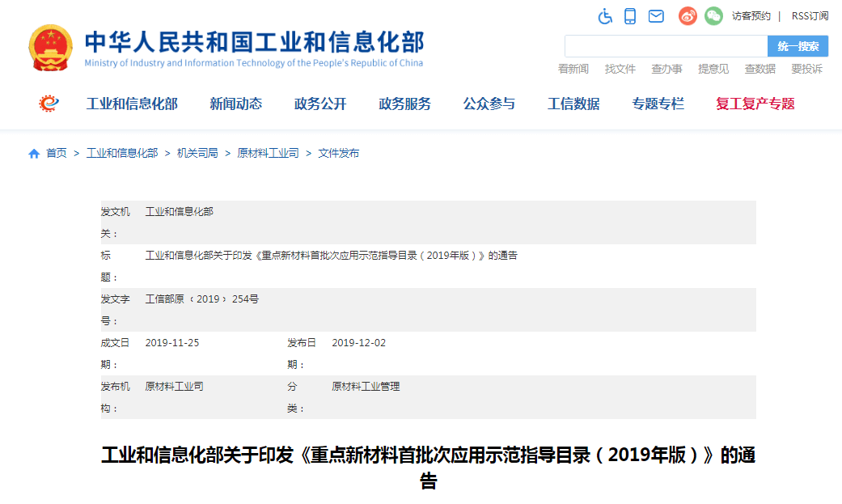Click the document number 工信部原〔2019〕254号
Viewport: 842px width, 504px height.
tap(202, 299)
